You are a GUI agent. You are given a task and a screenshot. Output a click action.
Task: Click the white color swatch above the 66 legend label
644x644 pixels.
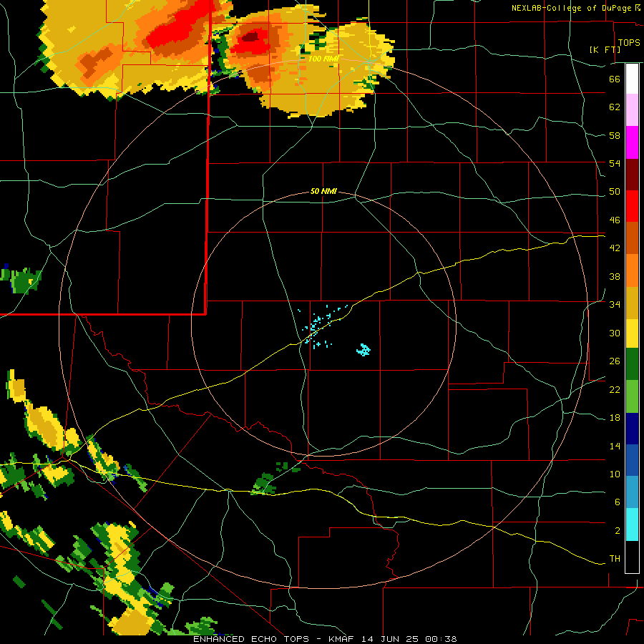(632, 79)
